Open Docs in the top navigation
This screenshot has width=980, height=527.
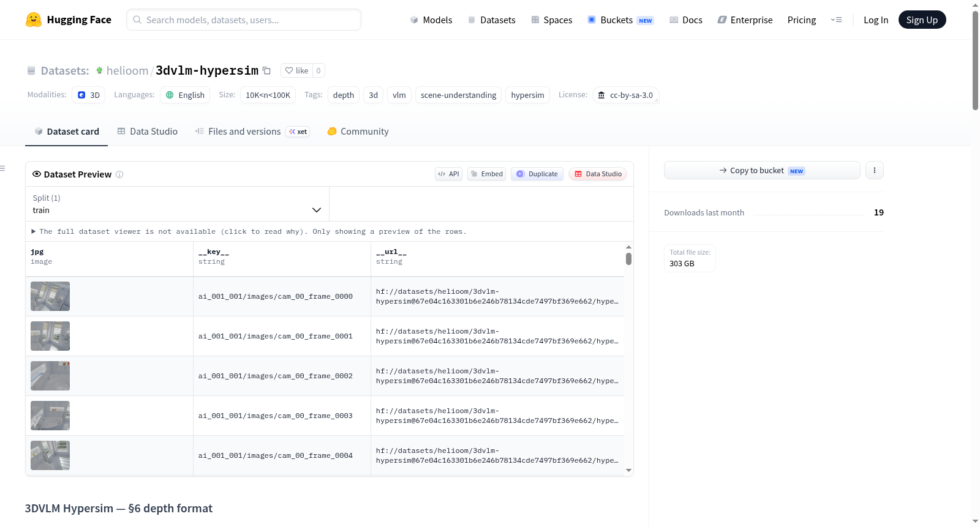[685, 20]
